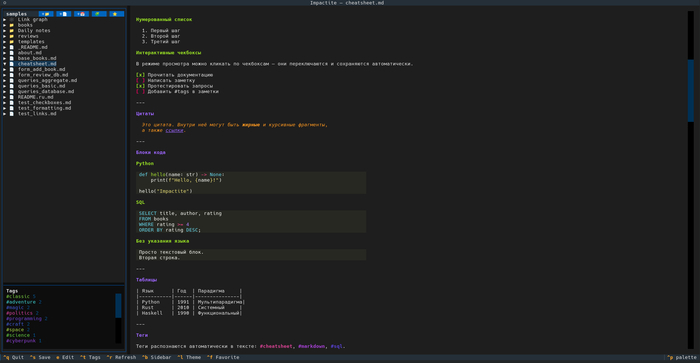Click Theme in the footer bar

point(189,357)
